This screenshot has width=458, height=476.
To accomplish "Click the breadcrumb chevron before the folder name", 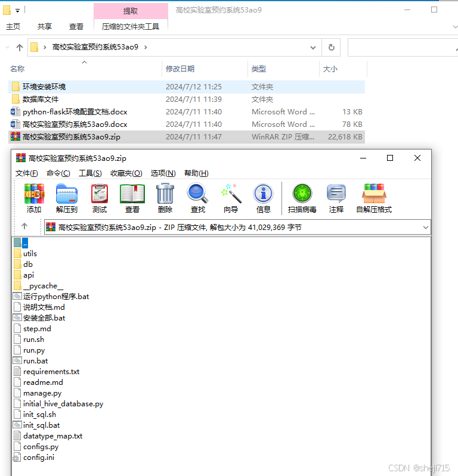I will [45, 47].
